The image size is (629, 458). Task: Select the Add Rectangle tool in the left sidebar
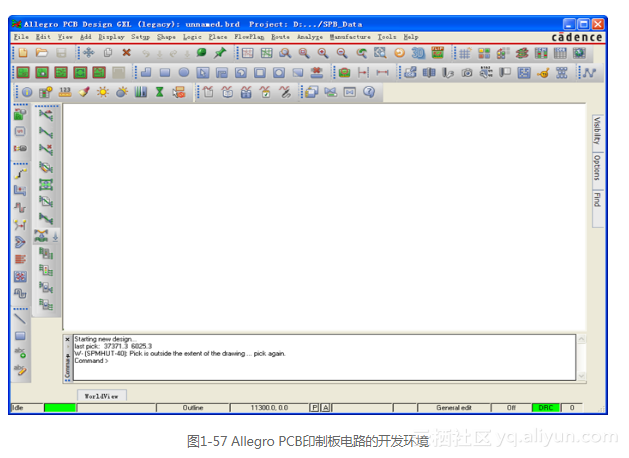tap(20, 336)
